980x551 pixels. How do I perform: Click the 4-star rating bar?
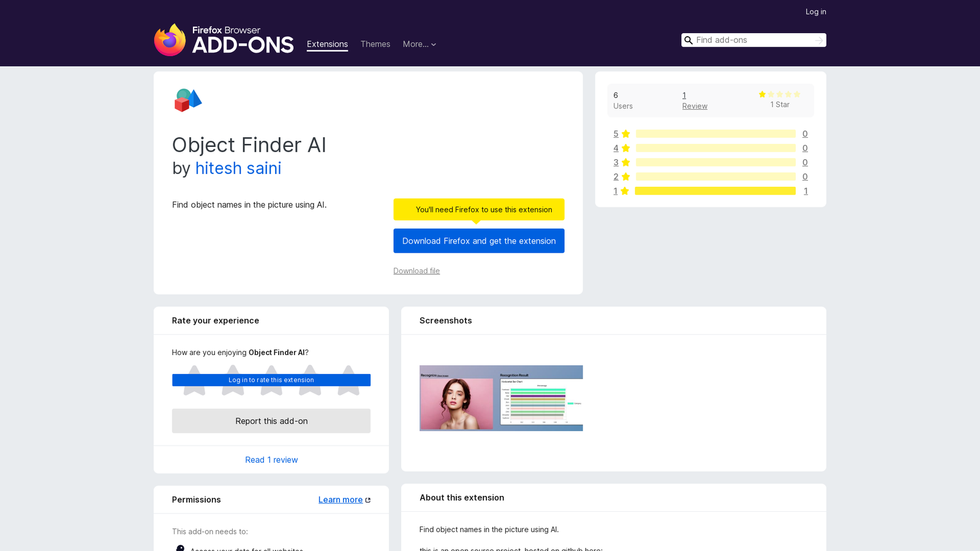pyautogui.click(x=715, y=148)
